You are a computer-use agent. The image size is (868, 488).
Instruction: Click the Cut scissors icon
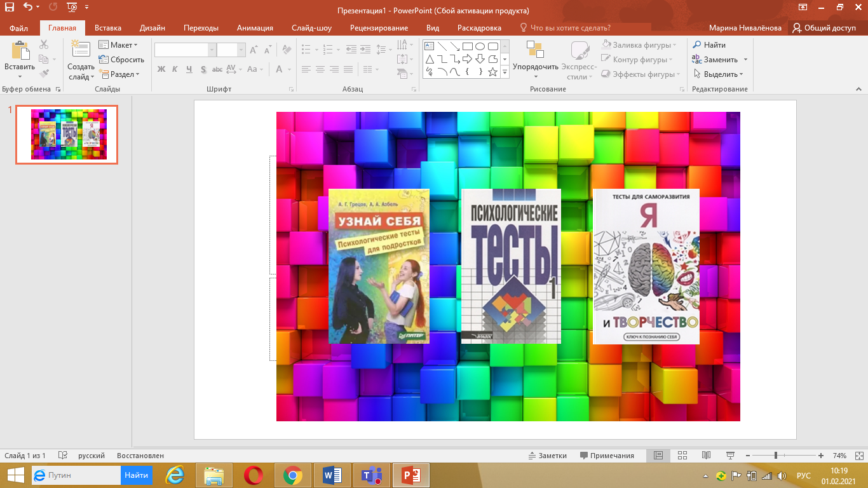point(44,44)
